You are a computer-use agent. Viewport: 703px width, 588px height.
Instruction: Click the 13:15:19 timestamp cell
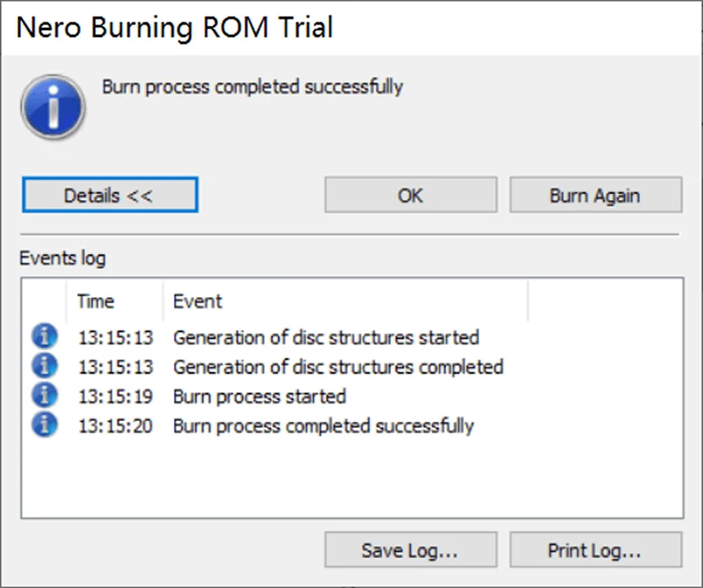(x=116, y=396)
